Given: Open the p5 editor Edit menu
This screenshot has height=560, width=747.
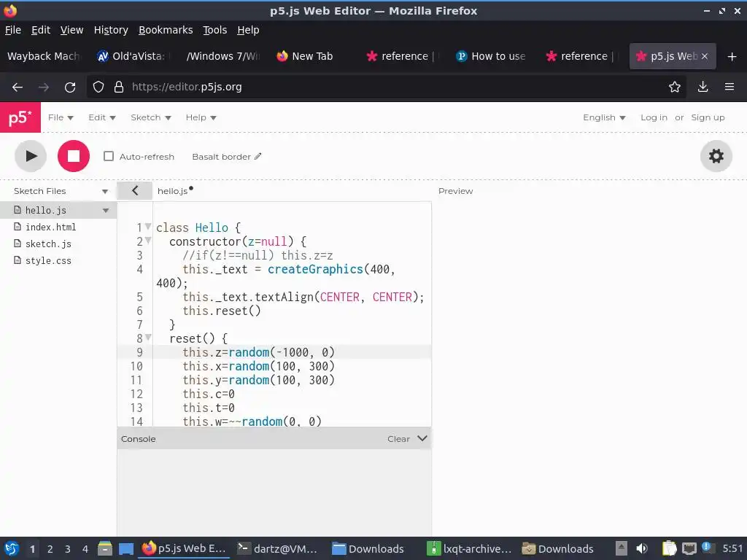Looking at the screenshot, I should coord(102,117).
